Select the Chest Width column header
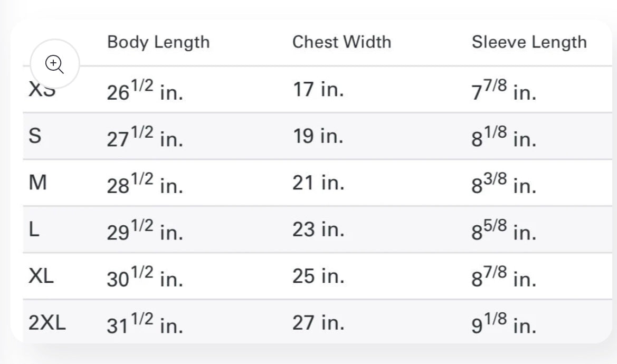Screen dimensions: 617x364 click(341, 42)
